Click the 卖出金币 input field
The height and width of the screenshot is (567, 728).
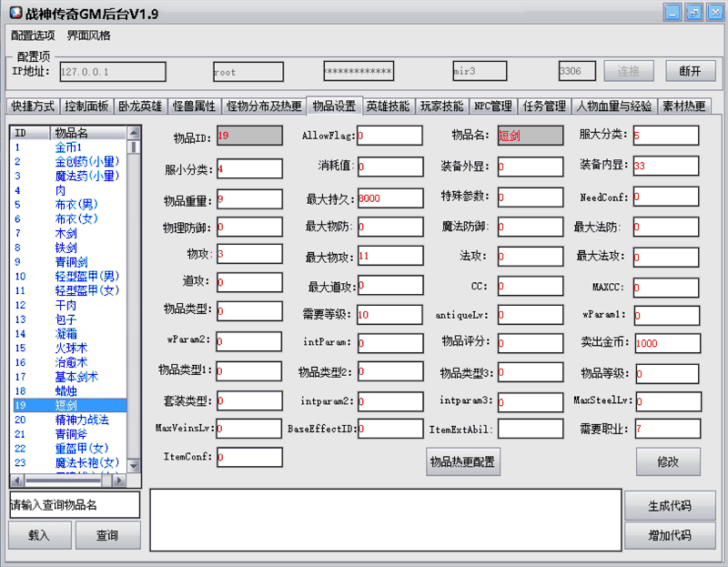pos(666,343)
